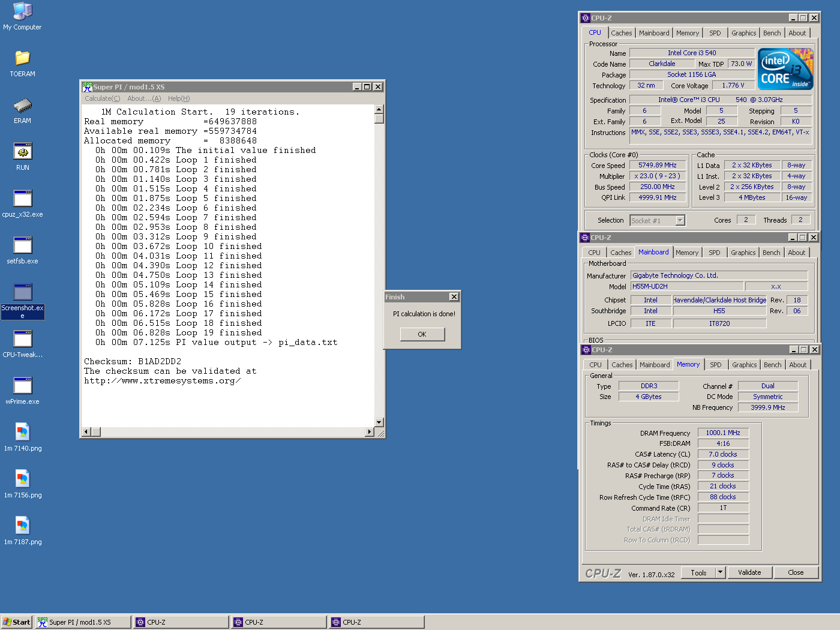
Task: Click the CAS# Latency 7.0 clocks value
Action: [x=723, y=454]
